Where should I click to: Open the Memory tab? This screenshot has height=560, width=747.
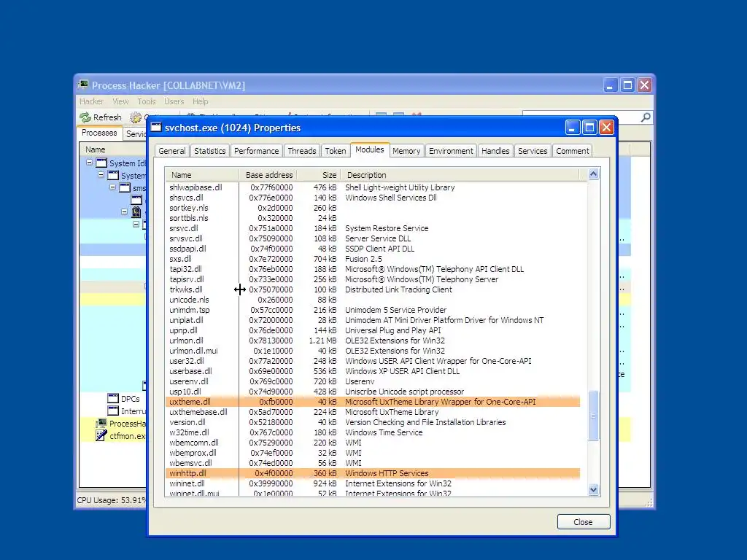point(406,151)
